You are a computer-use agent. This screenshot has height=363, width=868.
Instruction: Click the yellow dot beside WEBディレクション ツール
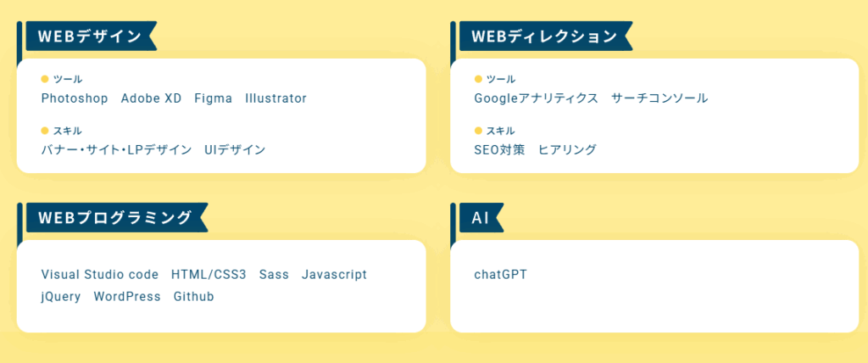coord(478,79)
